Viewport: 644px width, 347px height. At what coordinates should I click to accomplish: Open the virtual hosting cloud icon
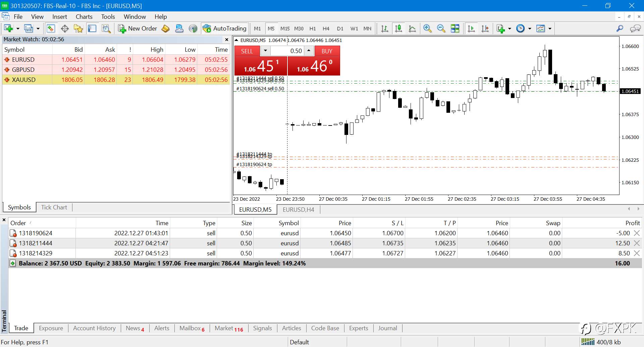click(179, 29)
